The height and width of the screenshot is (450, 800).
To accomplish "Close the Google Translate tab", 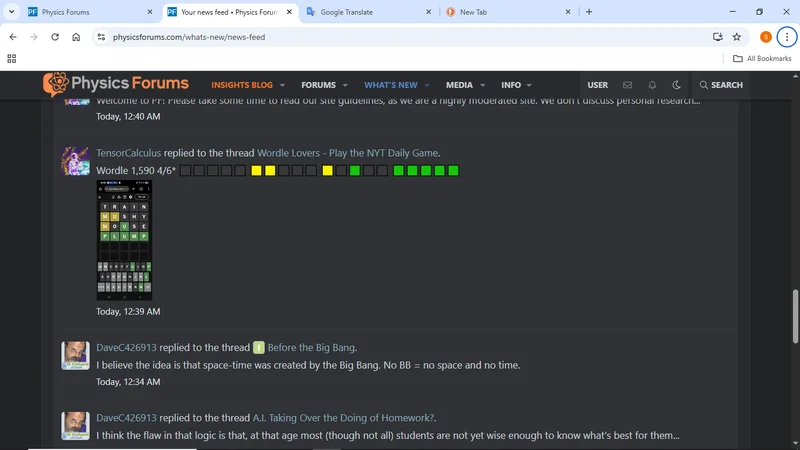I will pyautogui.click(x=428, y=12).
